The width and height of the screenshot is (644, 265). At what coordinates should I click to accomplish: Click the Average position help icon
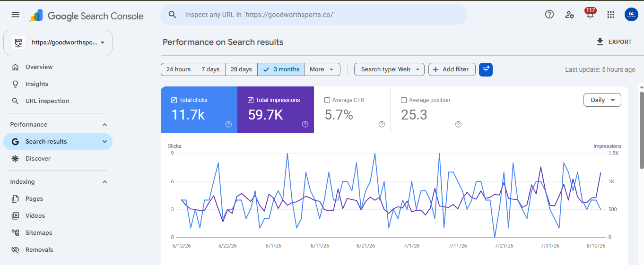tap(458, 124)
